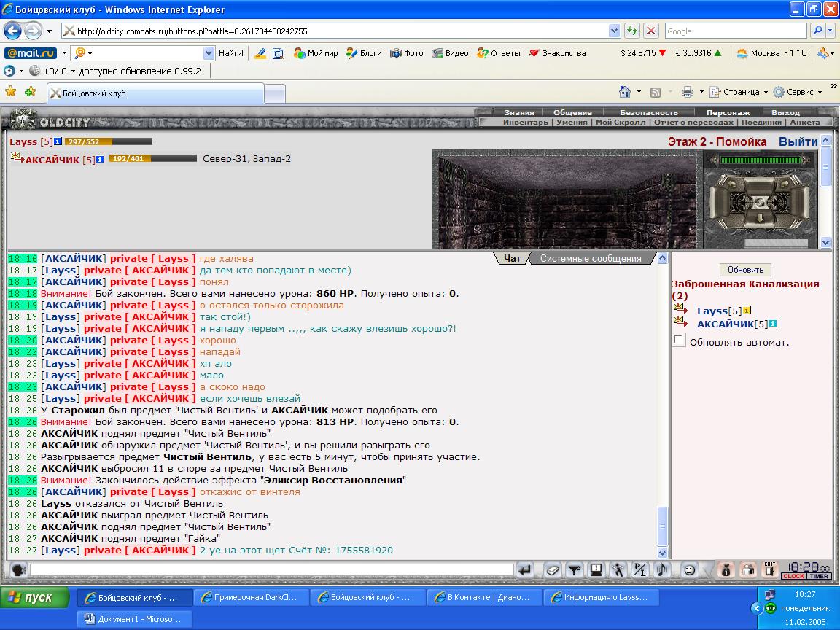The image size is (840, 630).
Task: Click the chat message input field
Action: pyautogui.click(x=271, y=570)
